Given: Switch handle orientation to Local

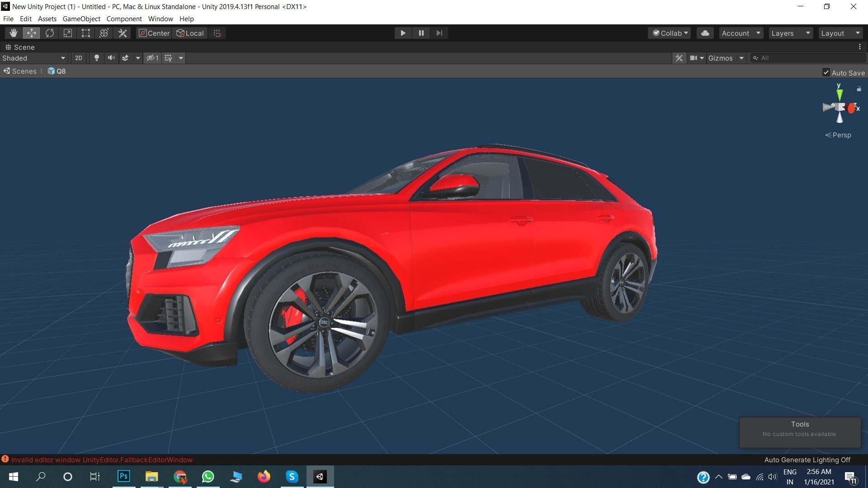Looking at the screenshot, I should 189,33.
